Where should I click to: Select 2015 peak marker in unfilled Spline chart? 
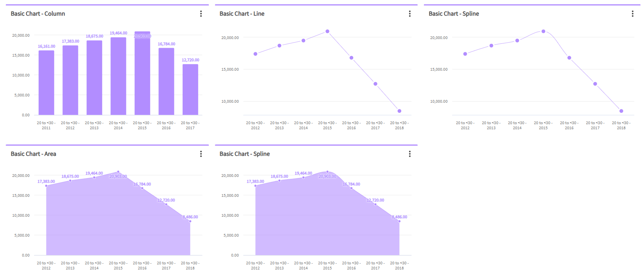(543, 31)
